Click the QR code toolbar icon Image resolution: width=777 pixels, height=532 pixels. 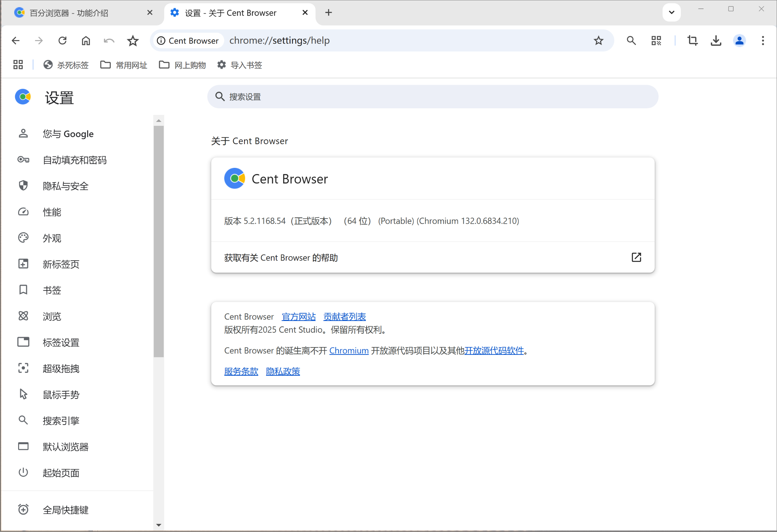656,41
